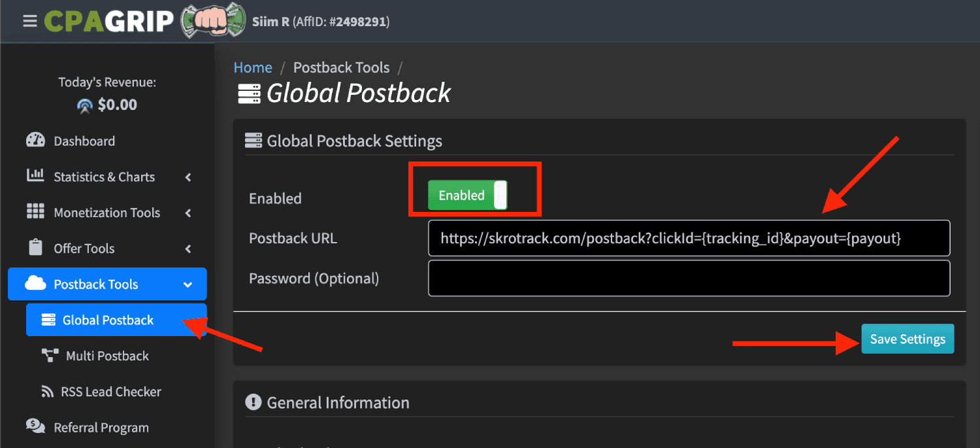Viewport: 980px width, 448px height.
Task: Click the Enabled field label on the left
Action: pos(275,198)
